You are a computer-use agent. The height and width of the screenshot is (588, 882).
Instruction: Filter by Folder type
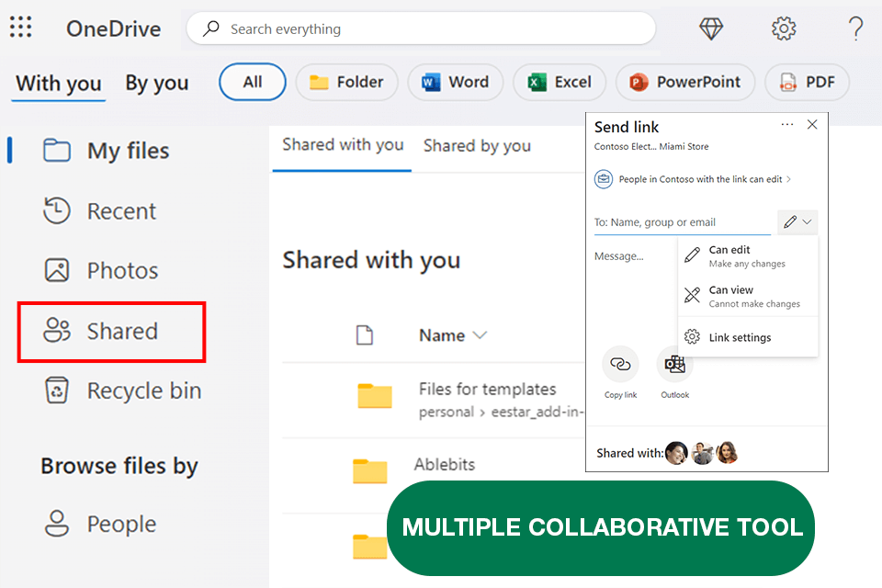[x=346, y=82]
